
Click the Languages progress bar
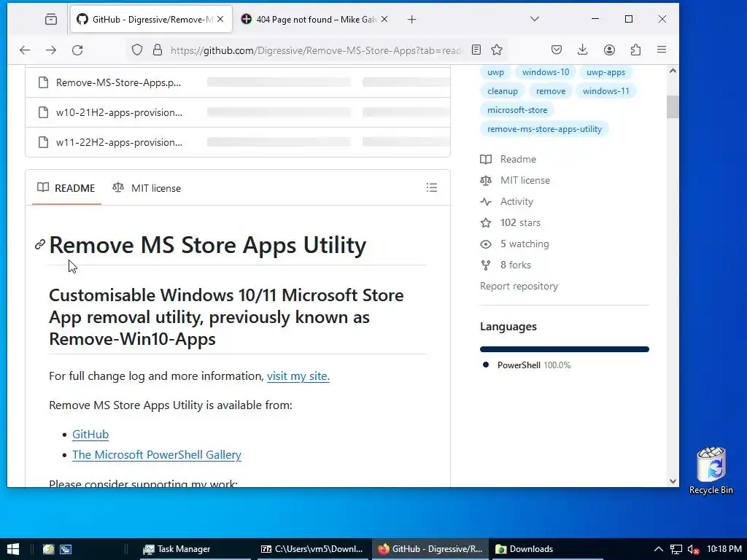565,349
